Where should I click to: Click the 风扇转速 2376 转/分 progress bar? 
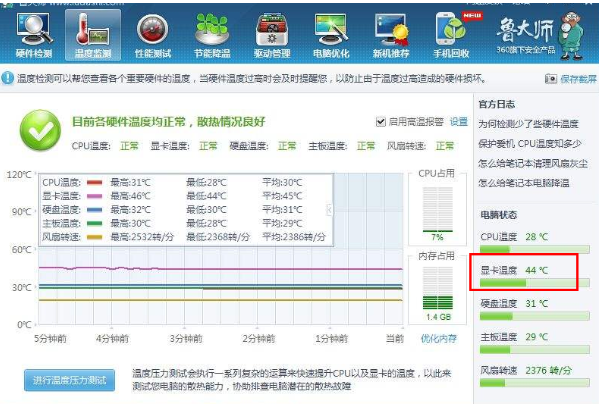tap(535, 383)
